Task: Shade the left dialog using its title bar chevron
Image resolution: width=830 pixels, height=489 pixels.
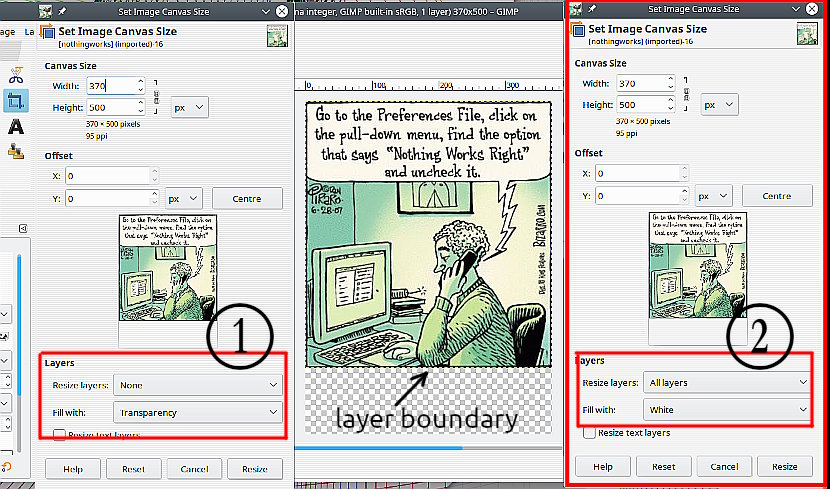Action: tap(265, 11)
